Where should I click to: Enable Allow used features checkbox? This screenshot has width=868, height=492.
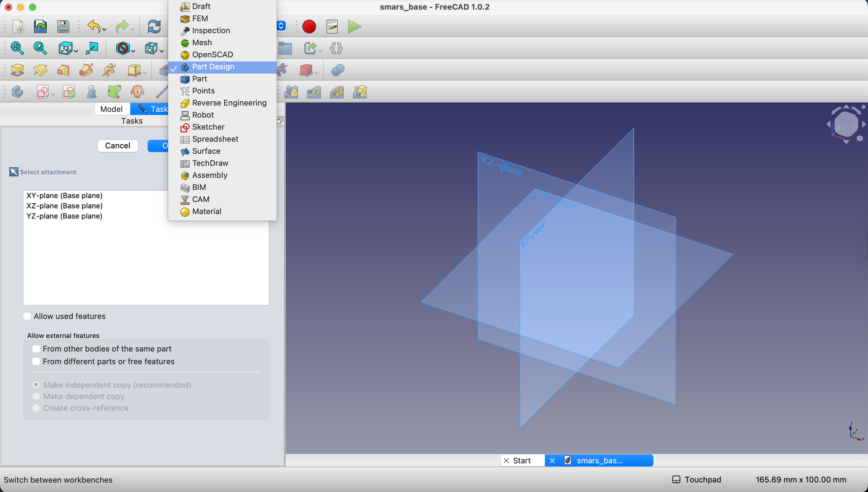point(27,316)
